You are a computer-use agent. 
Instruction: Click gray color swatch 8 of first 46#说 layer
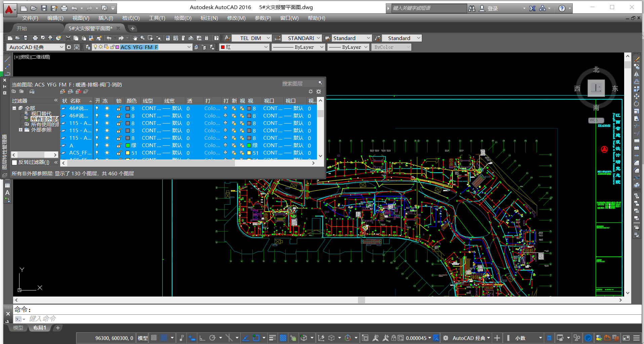click(128, 108)
